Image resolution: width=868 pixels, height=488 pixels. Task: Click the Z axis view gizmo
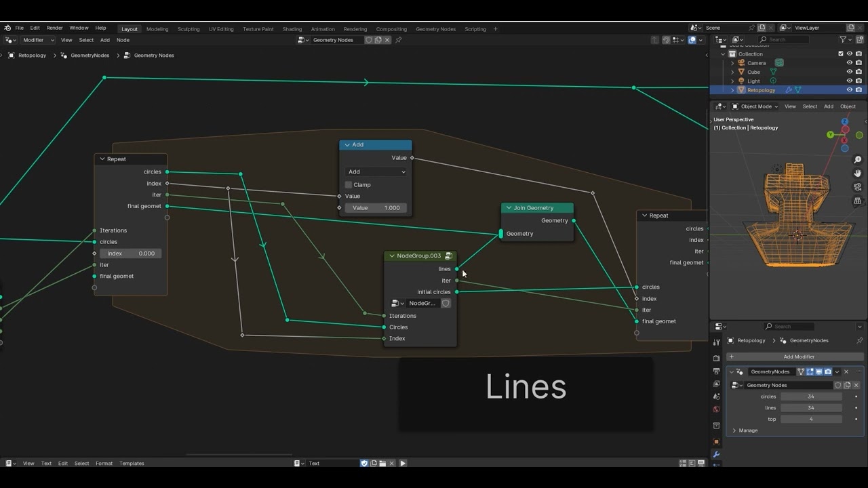(x=845, y=122)
